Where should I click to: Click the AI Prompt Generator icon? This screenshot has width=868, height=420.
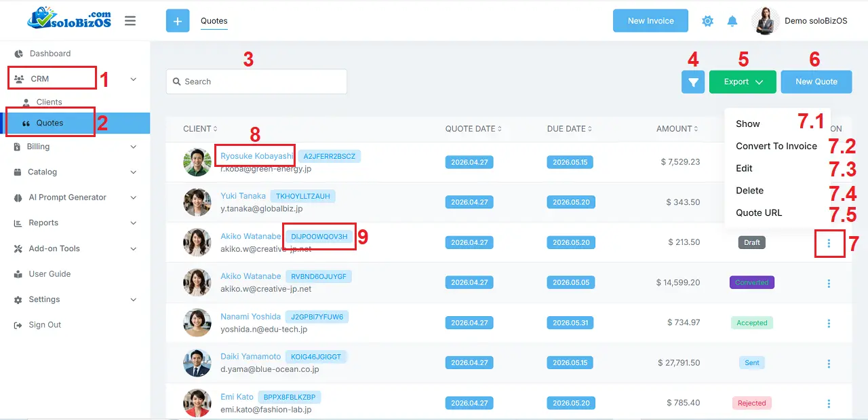(x=18, y=197)
